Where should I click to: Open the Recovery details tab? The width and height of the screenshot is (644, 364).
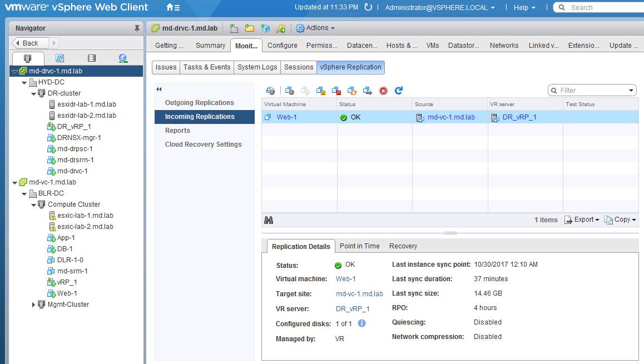pos(403,246)
